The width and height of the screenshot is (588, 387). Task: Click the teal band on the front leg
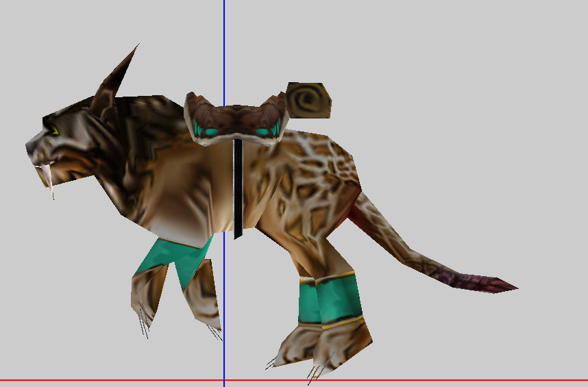[x=174, y=260]
